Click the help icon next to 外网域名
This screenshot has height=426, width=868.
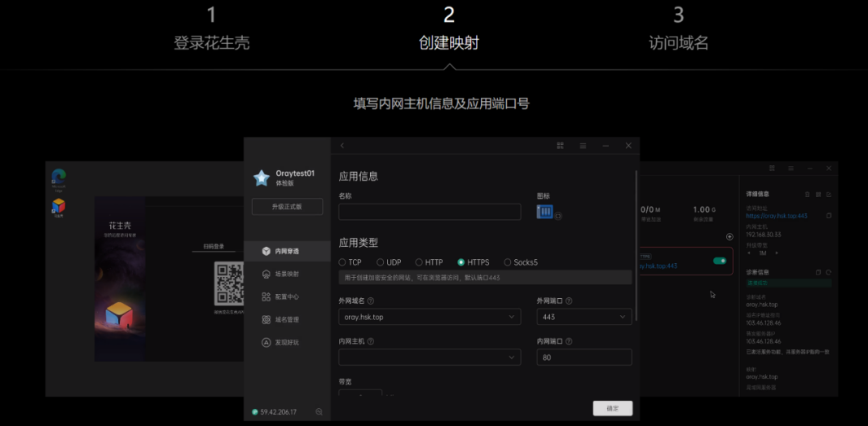370,301
